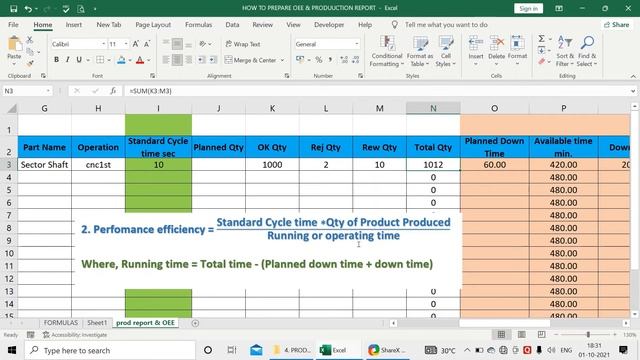Image resolution: width=640 pixels, height=360 pixels.
Task: Open the File tab
Action: [13, 24]
